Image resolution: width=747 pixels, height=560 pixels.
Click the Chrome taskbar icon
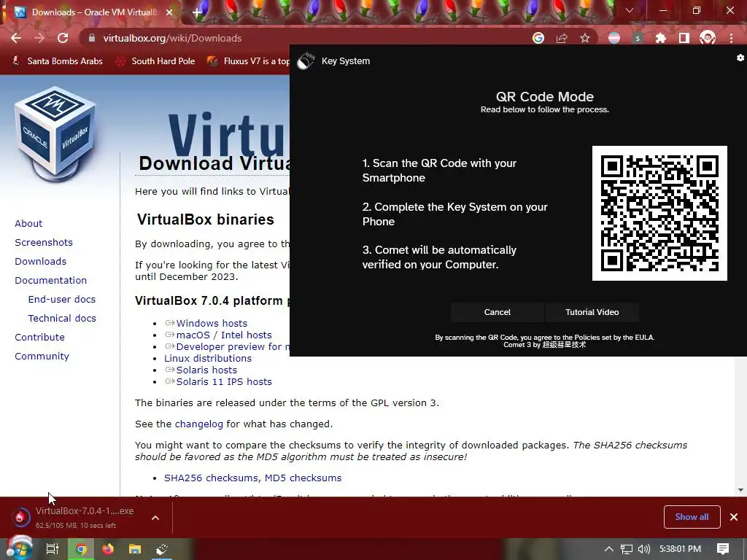point(82,549)
